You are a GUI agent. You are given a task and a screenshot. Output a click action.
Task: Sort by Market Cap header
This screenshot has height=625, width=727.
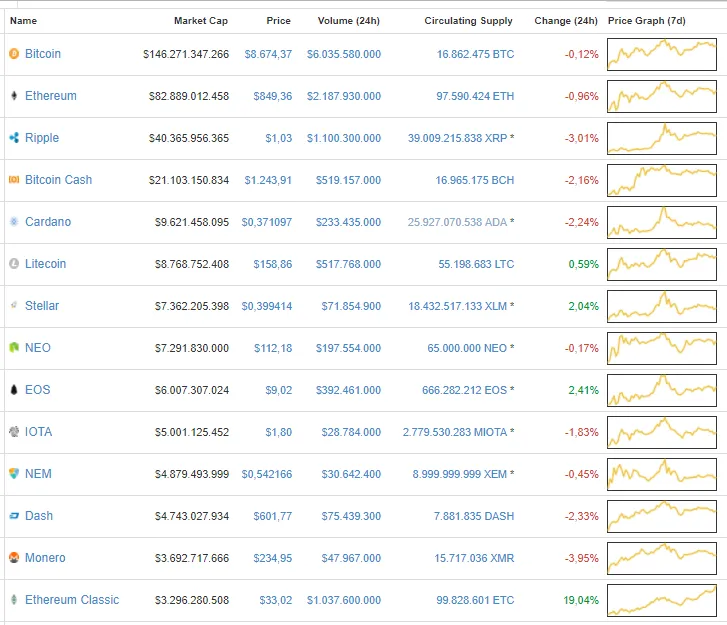click(201, 21)
